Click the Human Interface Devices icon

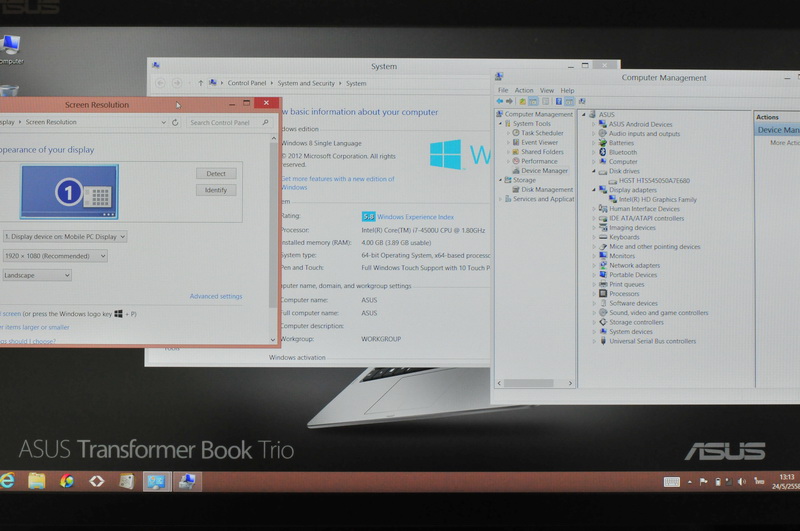[603, 209]
